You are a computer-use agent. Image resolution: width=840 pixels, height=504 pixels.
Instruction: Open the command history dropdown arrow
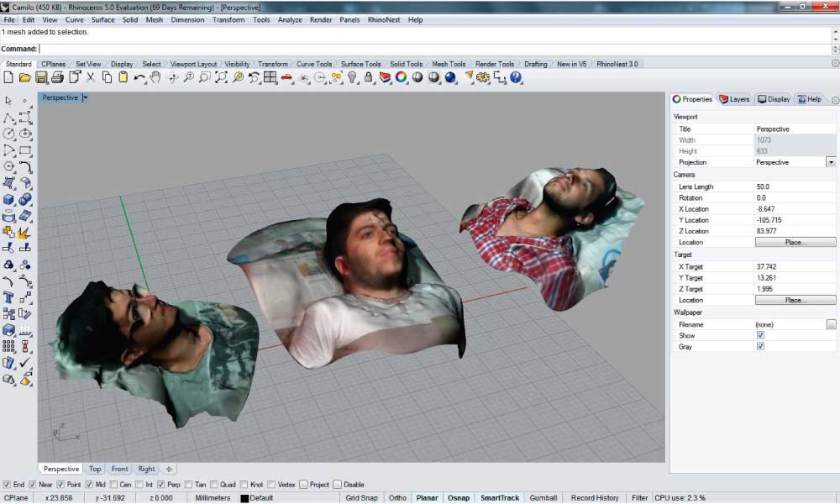coord(833,49)
